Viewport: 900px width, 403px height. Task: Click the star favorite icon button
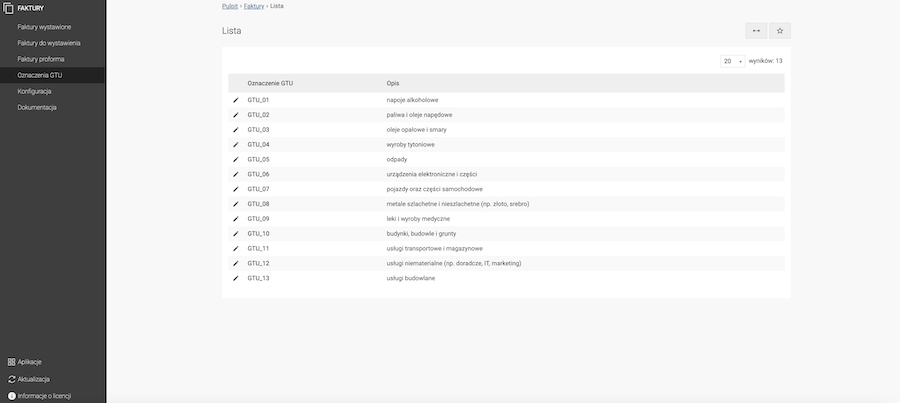tap(780, 31)
